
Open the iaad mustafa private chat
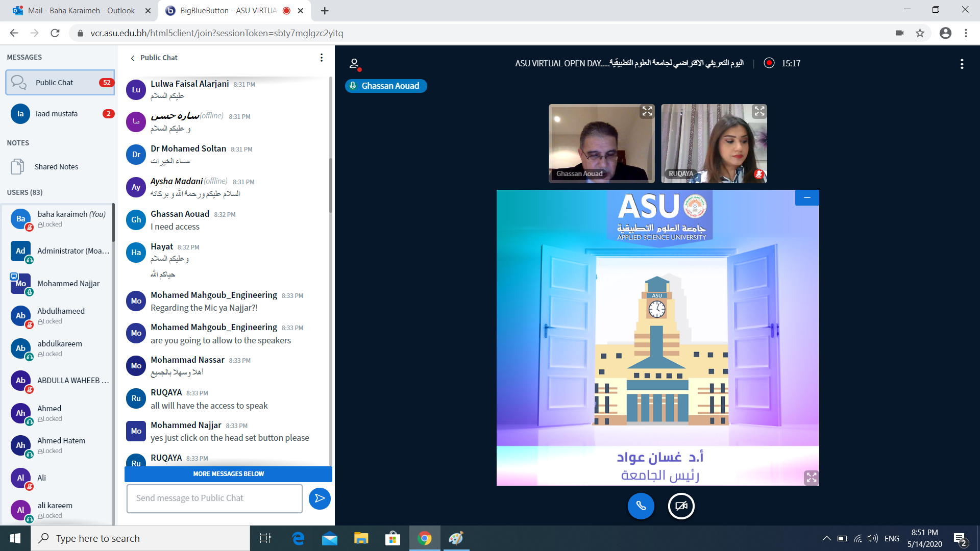[60, 114]
